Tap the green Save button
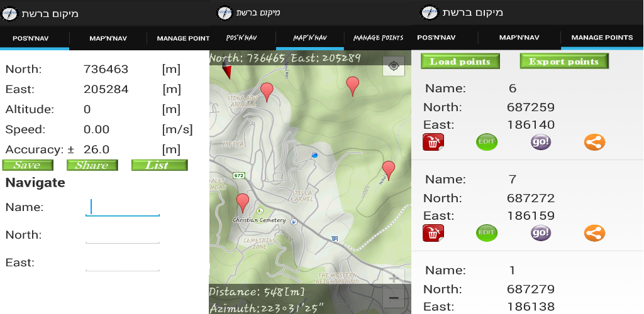 pyautogui.click(x=28, y=165)
